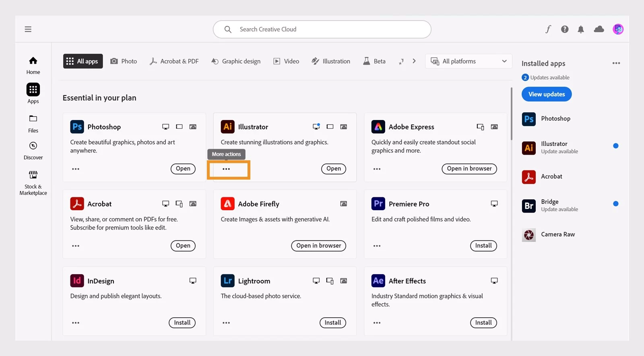Click the Adobe Express app icon
This screenshot has height=356, width=644.
tap(378, 127)
